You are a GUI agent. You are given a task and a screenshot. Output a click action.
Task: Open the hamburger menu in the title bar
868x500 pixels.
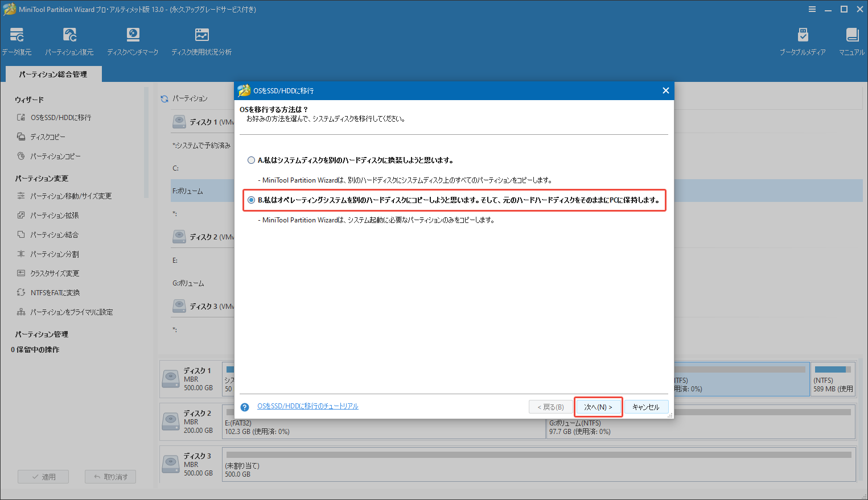pos(812,9)
